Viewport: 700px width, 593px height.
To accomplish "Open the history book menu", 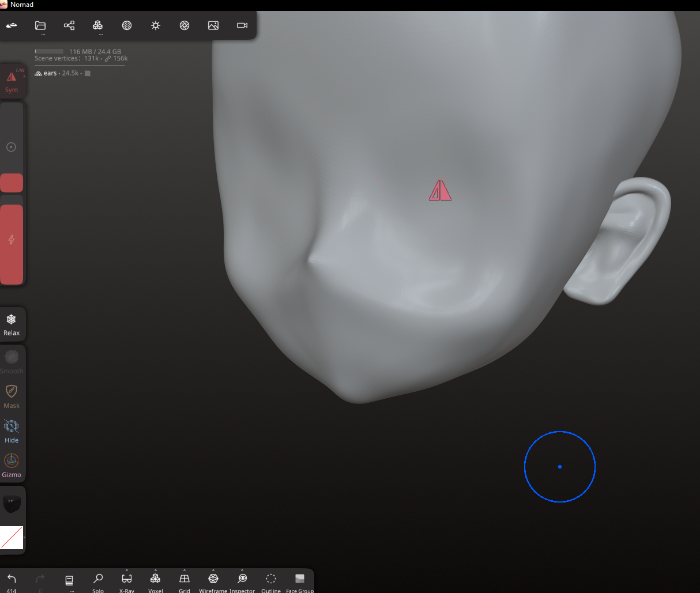I will coord(69,580).
